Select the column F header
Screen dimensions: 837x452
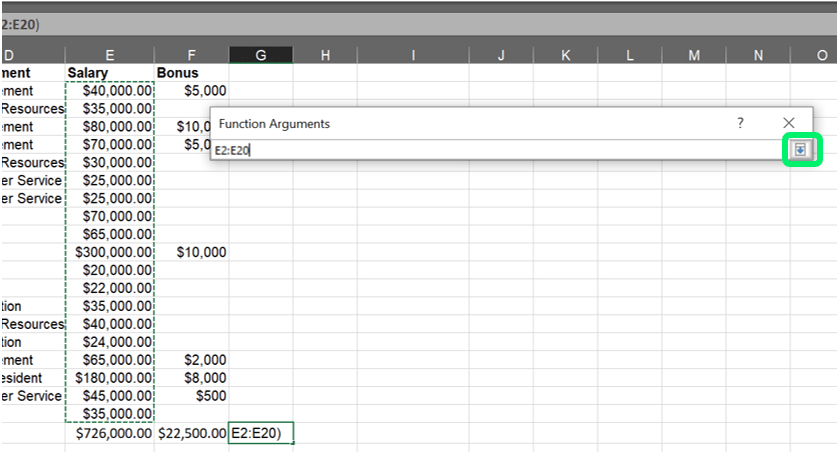tap(191, 56)
